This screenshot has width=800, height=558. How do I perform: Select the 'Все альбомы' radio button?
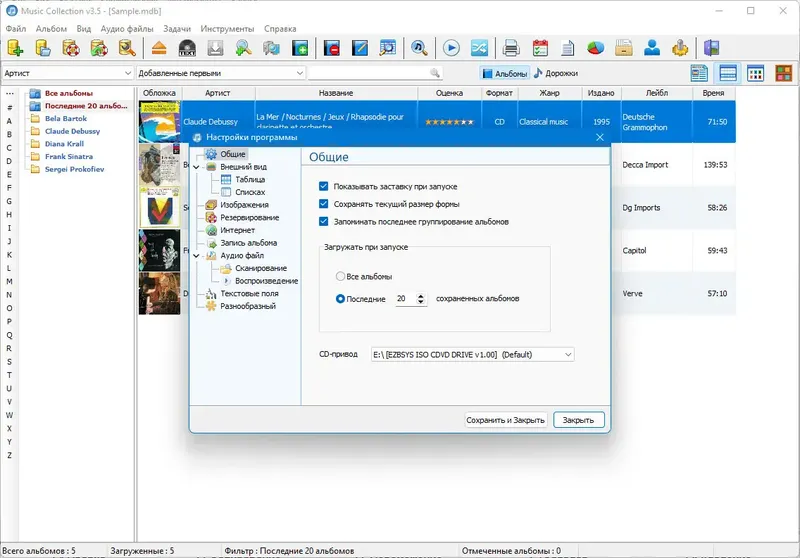[x=340, y=276]
